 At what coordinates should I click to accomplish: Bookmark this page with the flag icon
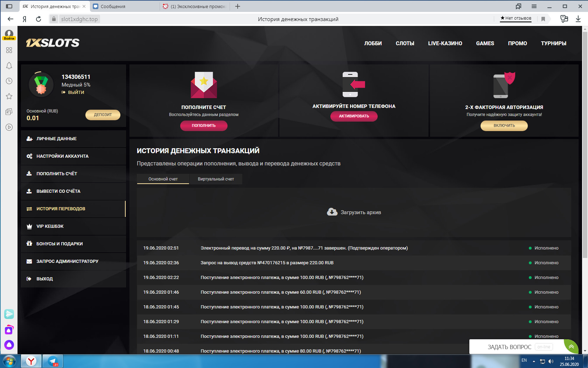543,19
